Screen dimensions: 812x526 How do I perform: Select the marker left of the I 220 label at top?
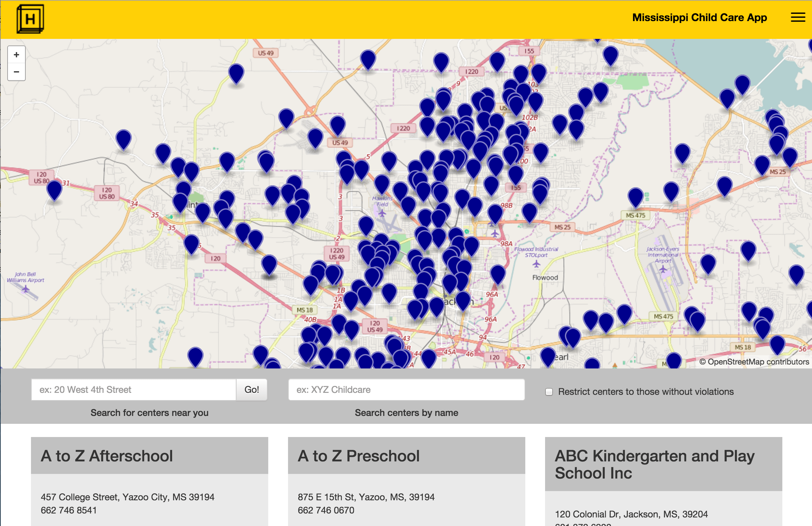point(441,62)
